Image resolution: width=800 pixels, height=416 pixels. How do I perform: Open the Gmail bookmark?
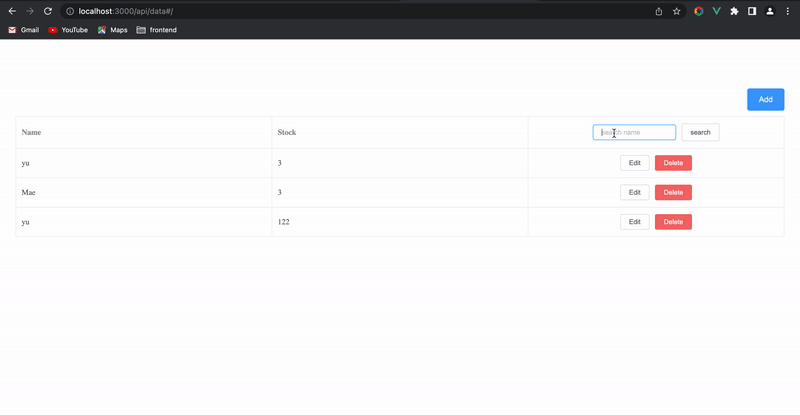click(x=23, y=30)
